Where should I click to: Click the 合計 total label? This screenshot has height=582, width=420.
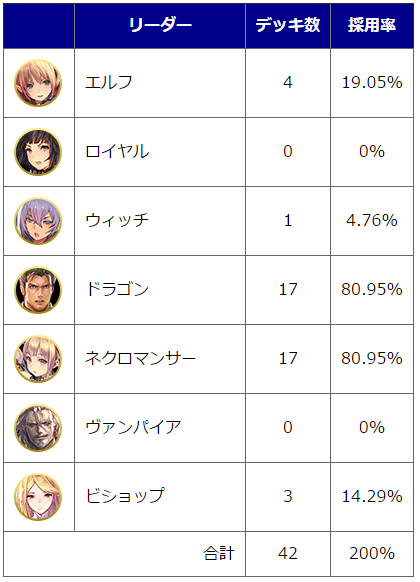tap(219, 553)
